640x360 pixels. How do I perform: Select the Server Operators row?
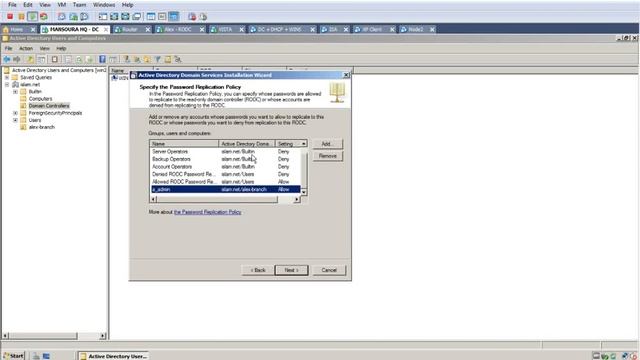[x=226, y=151]
